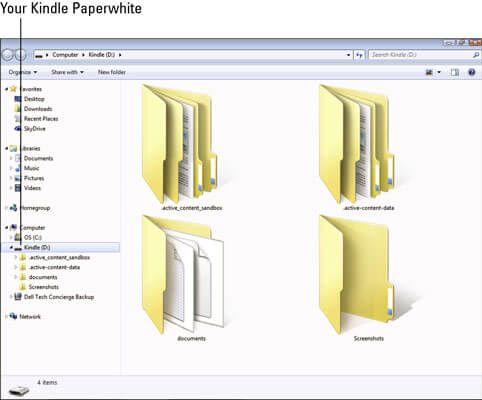Open the large documents folder icon

tap(183, 274)
